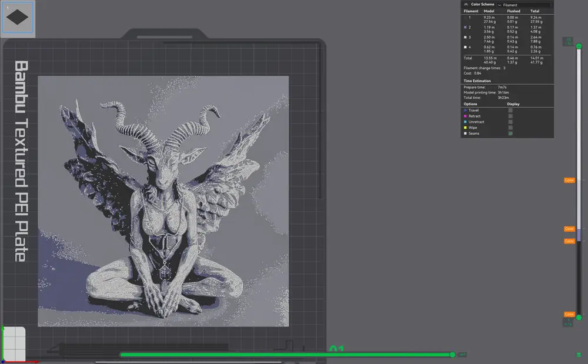Click the green layers icon bottom right
Image resolution: width=588 pixels, height=364 pixels.
579,355
